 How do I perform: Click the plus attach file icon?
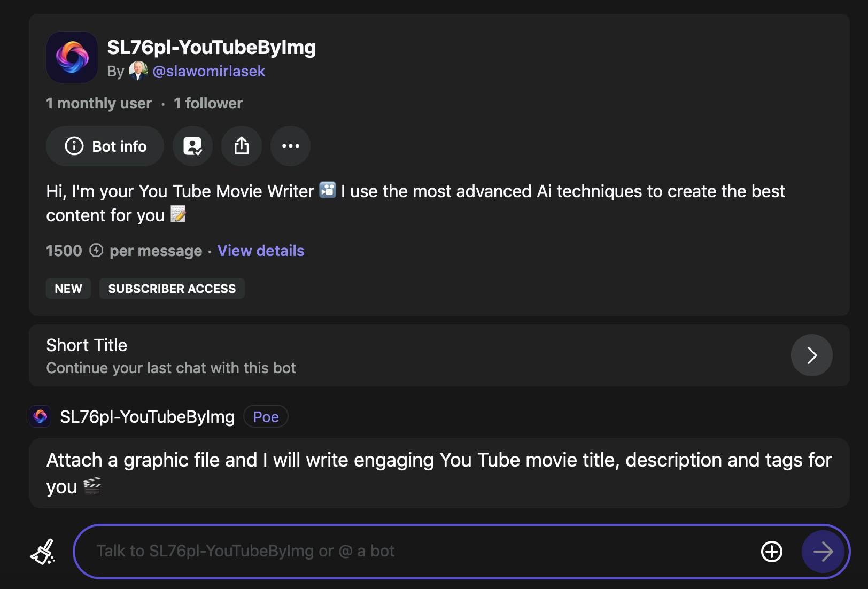[x=771, y=552]
